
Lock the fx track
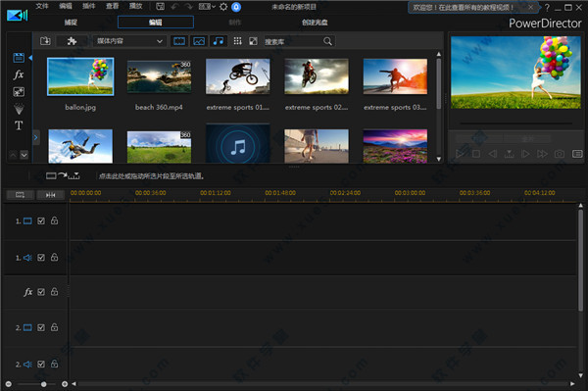[x=54, y=291]
